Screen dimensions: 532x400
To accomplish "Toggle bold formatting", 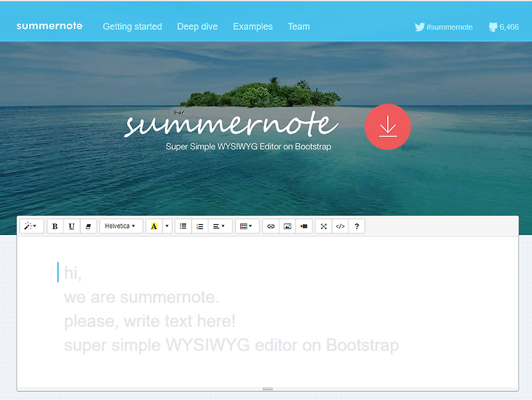I will point(55,226).
